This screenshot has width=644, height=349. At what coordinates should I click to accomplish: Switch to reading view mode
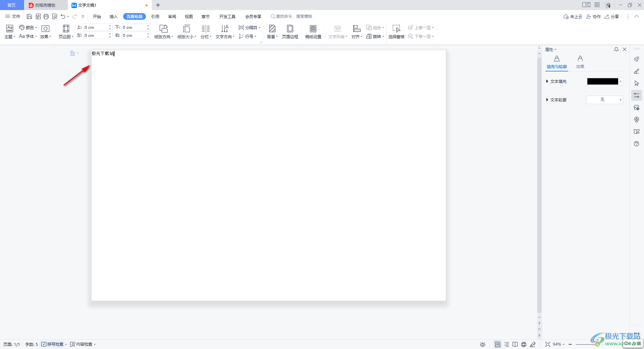pyautogui.click(x=515, y=344)
